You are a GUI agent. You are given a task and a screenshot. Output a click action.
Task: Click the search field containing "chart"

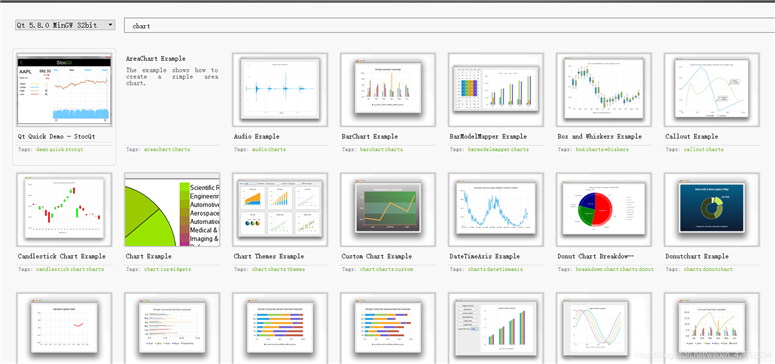(x=449, y=26)
